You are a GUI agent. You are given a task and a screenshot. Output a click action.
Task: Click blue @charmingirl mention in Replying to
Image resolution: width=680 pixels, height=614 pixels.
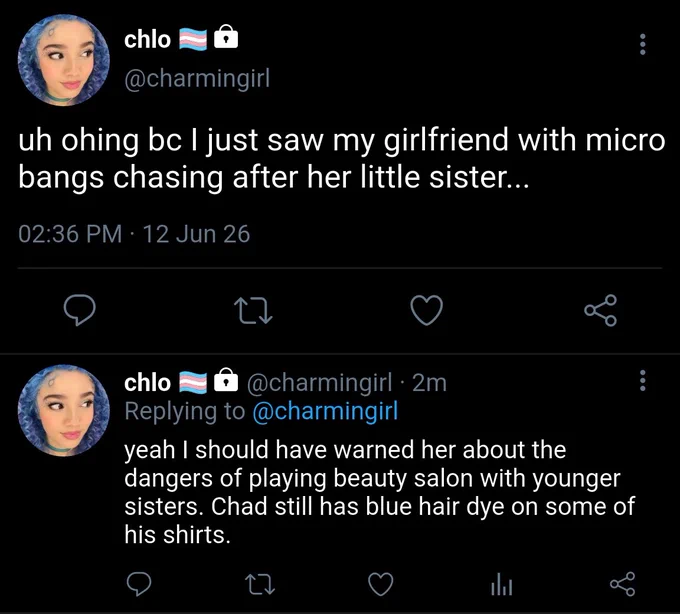(325, 411)
